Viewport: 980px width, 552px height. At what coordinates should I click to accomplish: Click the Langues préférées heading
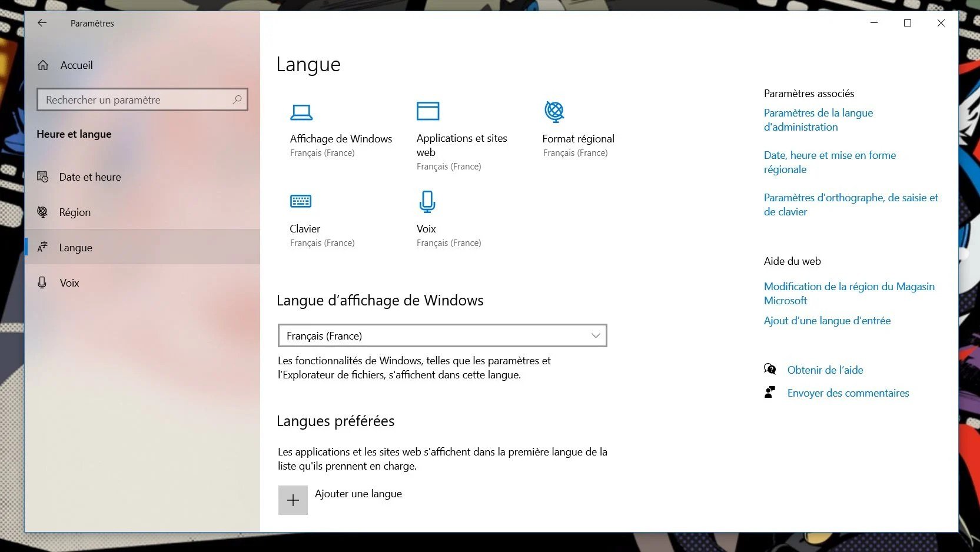335,421
